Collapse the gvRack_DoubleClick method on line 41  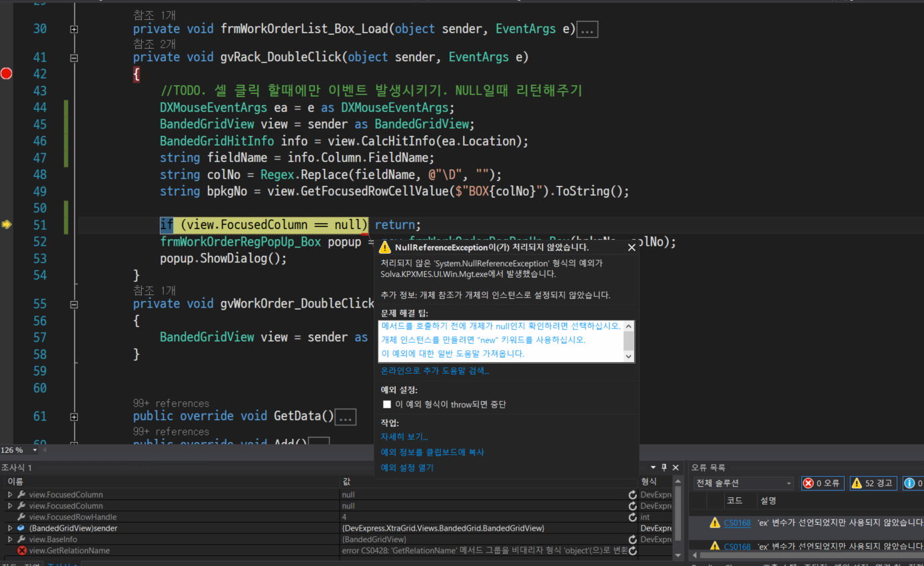[x=74, y=58]
